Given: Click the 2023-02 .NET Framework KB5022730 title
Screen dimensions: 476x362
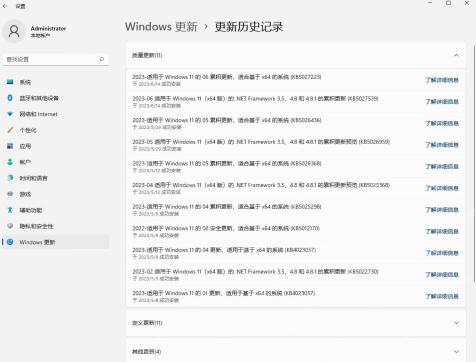Looking at the screenshot, I should click(x=255, y=272).
